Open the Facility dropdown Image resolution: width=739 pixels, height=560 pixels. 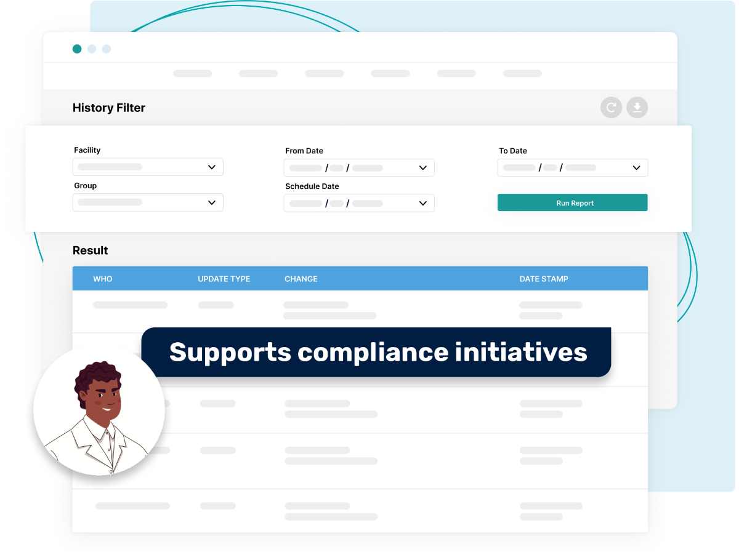click(x=148, y=167)
